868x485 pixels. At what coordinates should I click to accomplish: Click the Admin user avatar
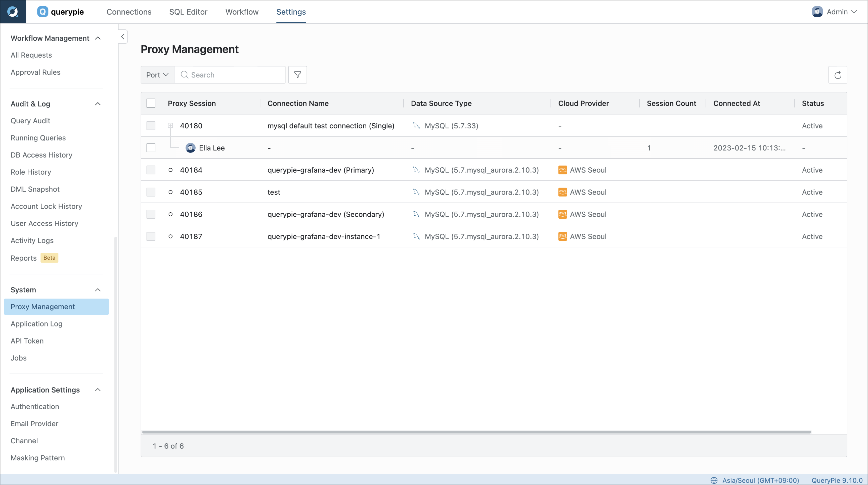tap(817, 12)
